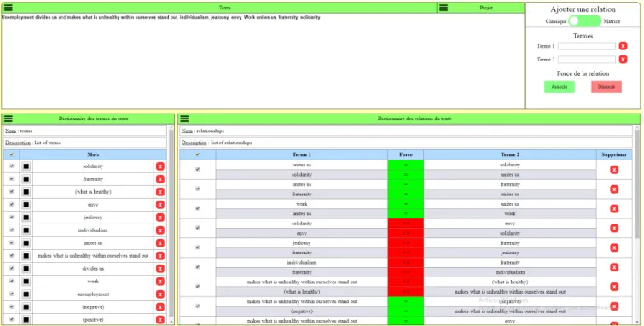Delete the term (what is healthy)

click(160, 192)
